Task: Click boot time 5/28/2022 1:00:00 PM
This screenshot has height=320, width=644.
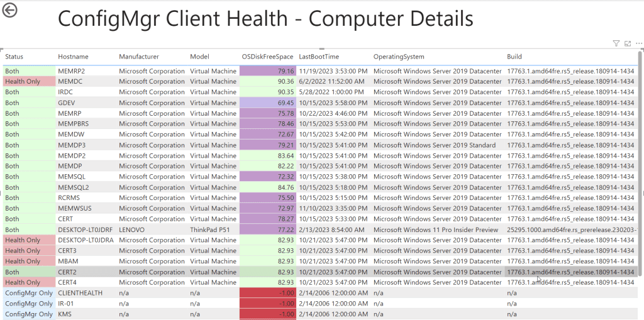Action: coord(334,92)
